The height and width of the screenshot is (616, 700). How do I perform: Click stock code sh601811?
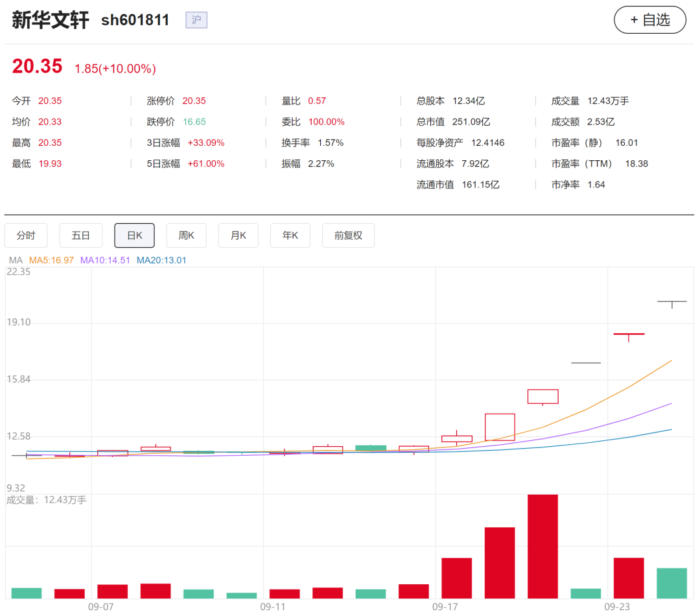point(135,20)
